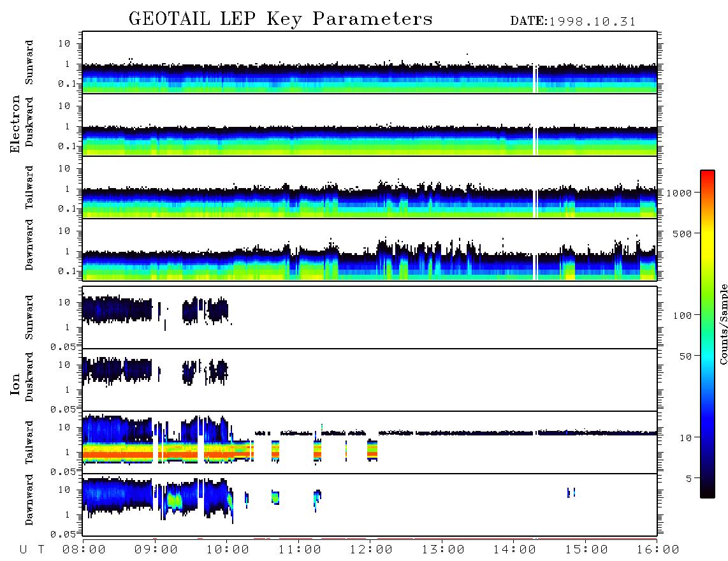
Task: Select the Electron "Duskward" axis label
Action: (29, 122)
